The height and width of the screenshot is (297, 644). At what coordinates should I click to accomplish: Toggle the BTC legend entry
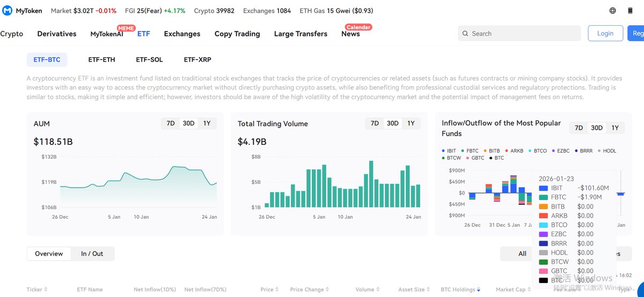click(x=496, y=158)
